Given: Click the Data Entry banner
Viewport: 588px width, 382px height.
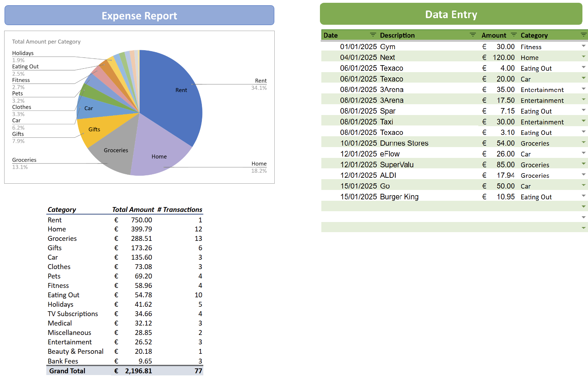Looking at the screenshot, I should point(451,15).
